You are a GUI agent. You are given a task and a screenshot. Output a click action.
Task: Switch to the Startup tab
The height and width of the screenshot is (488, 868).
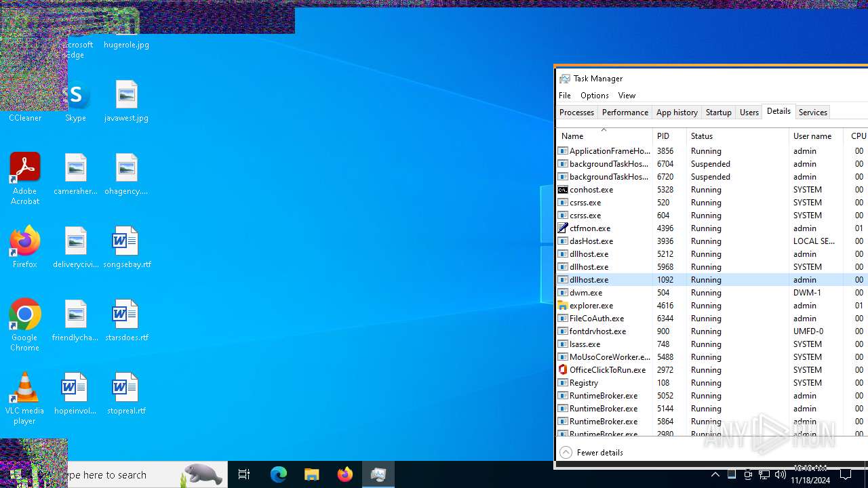click(x=718, y=113)
